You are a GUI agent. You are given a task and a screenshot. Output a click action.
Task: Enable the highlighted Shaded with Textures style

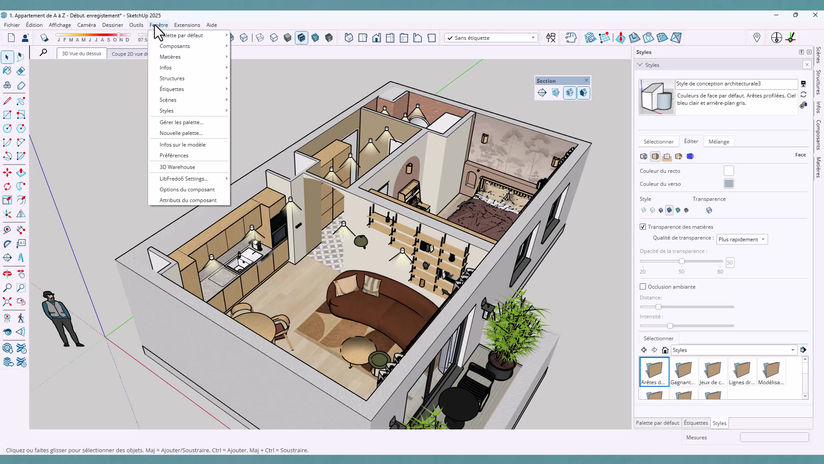[x=301, y=38]
